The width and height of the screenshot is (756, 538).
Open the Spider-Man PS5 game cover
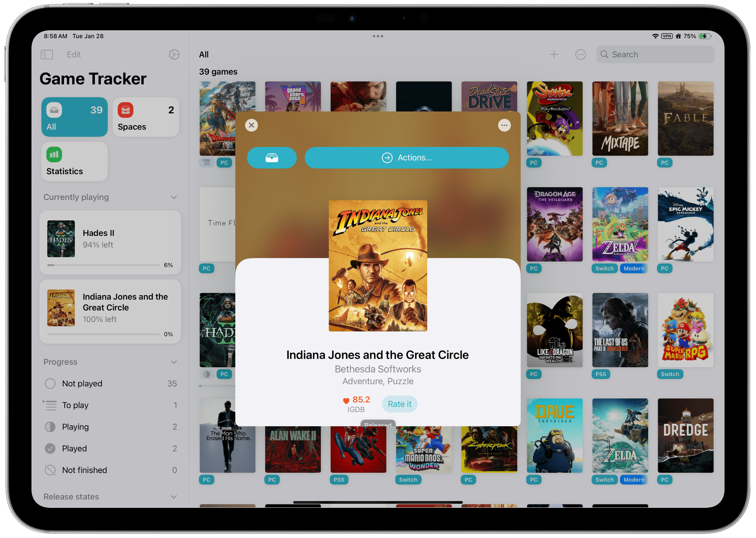click(x=358, y=449)
